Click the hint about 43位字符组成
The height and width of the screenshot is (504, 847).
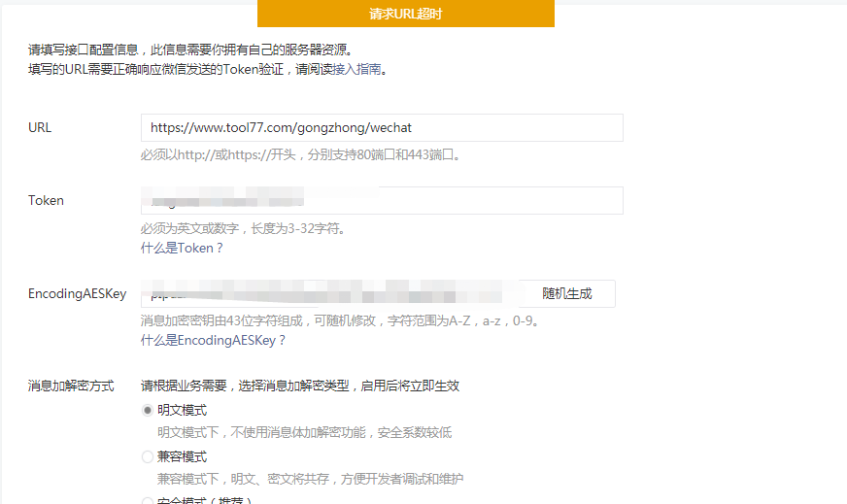pos(340,320)
